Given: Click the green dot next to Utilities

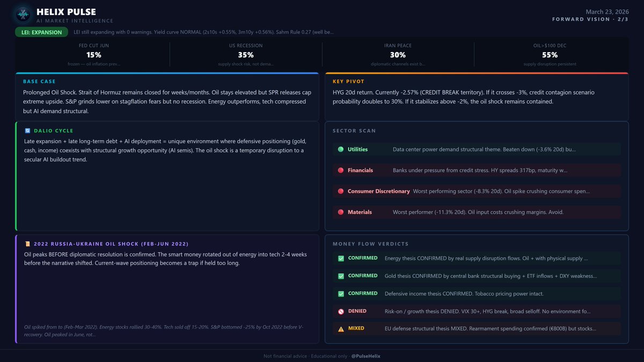Looking at the screenshot, I should [340, 149].
